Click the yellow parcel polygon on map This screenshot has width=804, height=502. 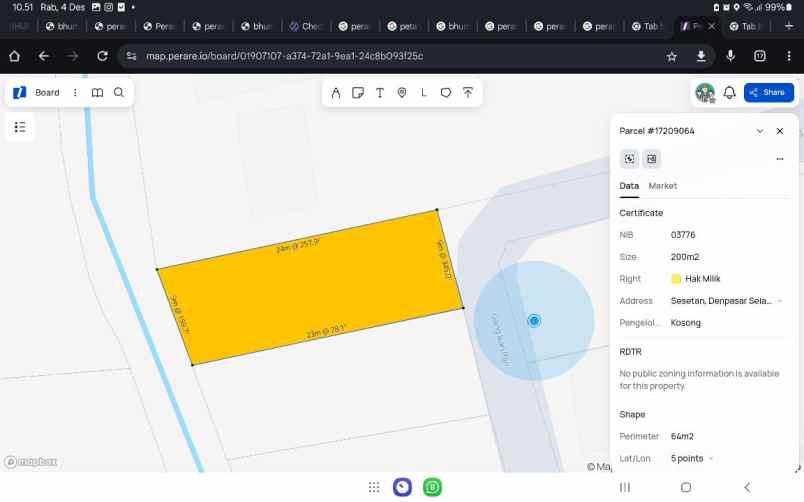(x=310, y=290)
